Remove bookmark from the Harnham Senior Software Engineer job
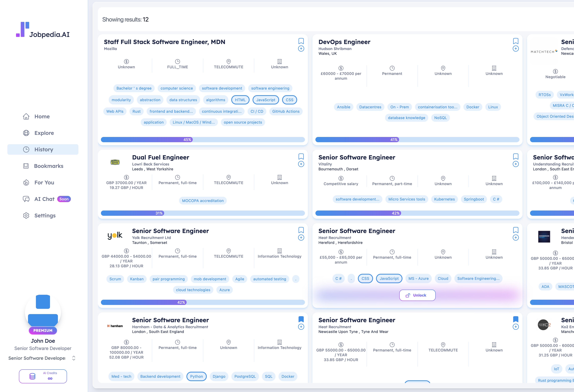Image resolution: width=574 pixels, height=392 pixels. tap(301, 319)
